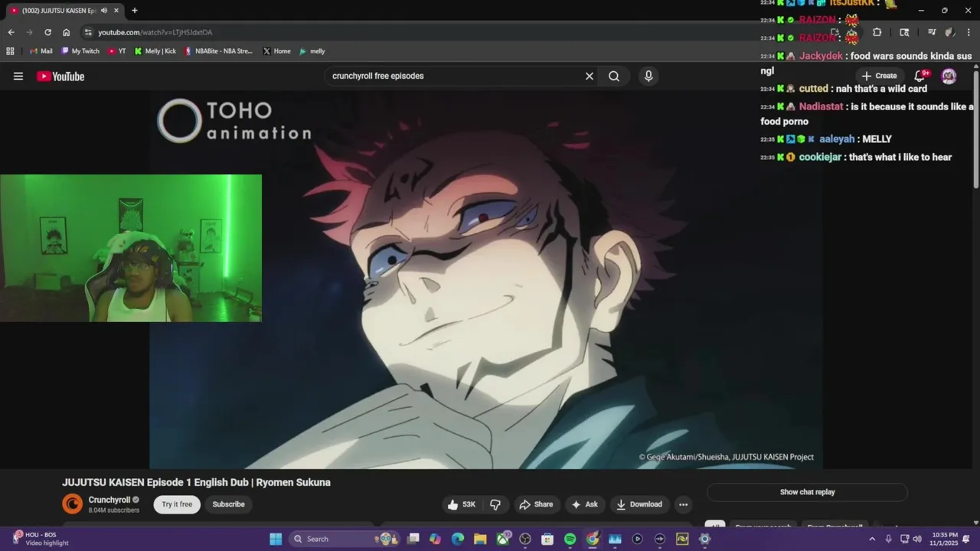Screen dimensions: 980x551
Task: Open the browser Extensions puzzle icon
Action: pos(877,32)
